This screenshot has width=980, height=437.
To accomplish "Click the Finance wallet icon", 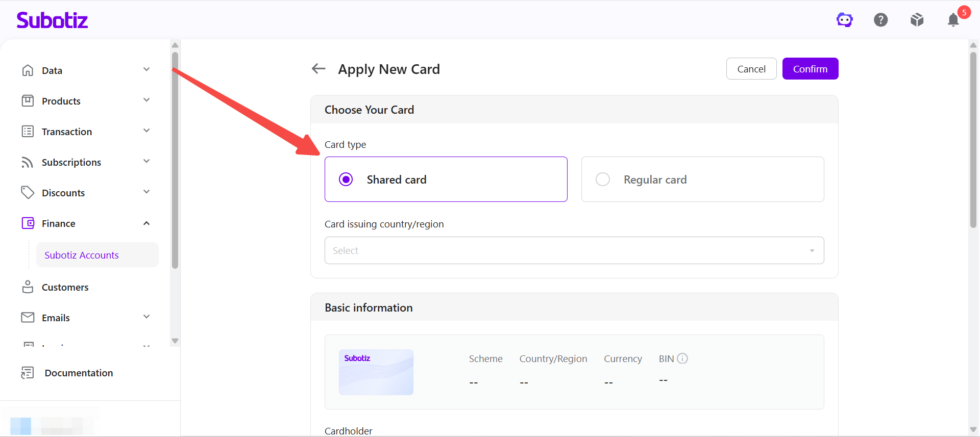I will [28, 223].
